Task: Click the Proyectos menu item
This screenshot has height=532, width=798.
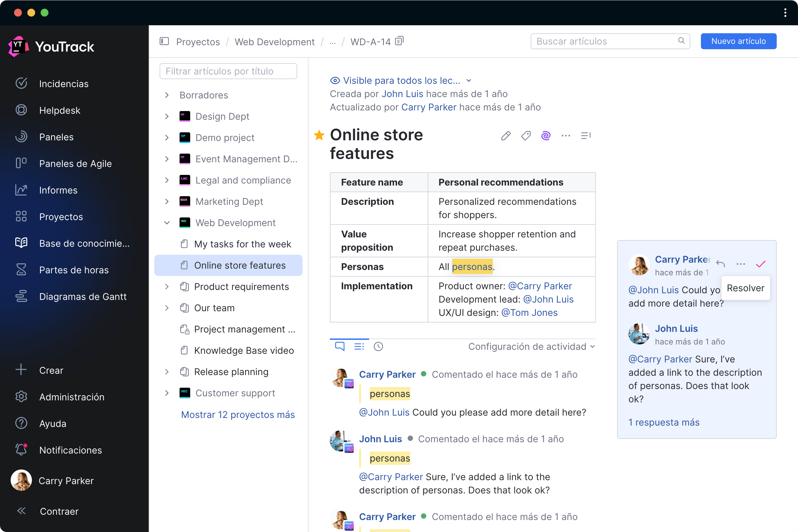Action: point(60,217)
